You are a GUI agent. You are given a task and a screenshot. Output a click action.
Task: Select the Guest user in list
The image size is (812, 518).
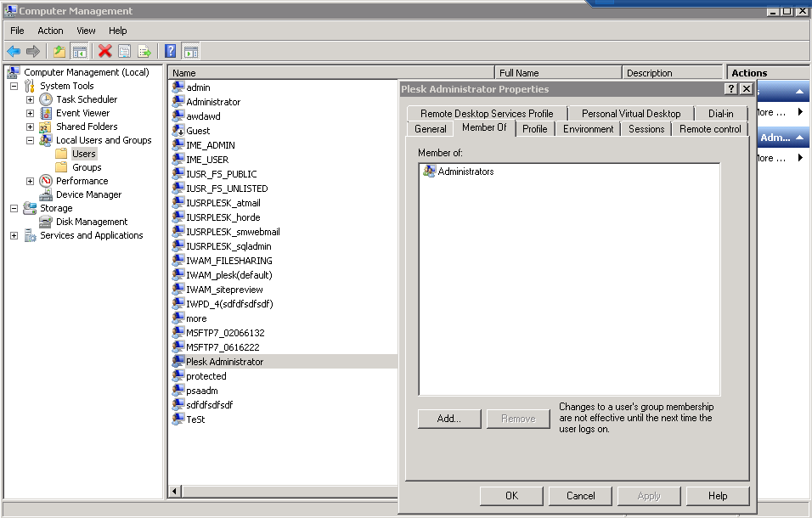click(x=198, y=131)
